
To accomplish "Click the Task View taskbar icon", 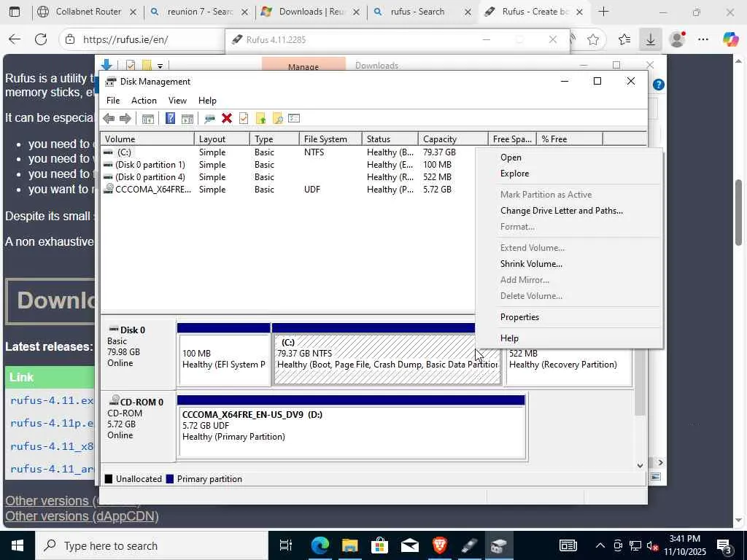I will pyautogui.click(x=285, y=545).
